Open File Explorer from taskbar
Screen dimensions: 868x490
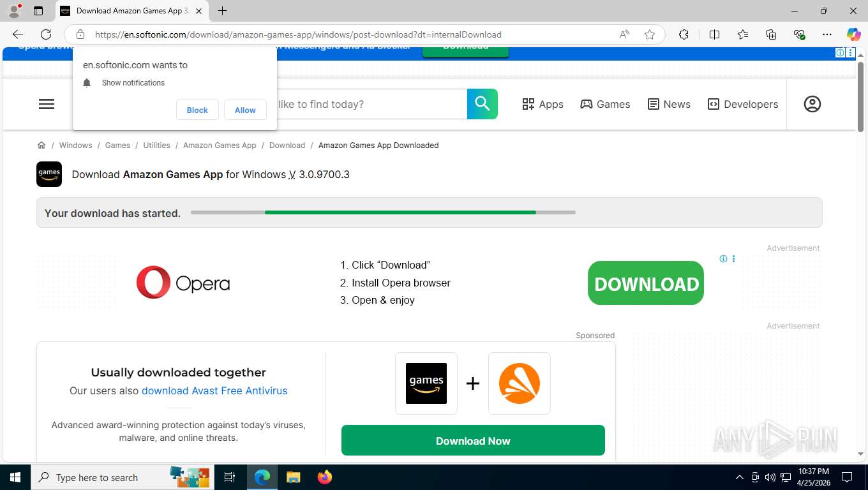coord(293,477)
